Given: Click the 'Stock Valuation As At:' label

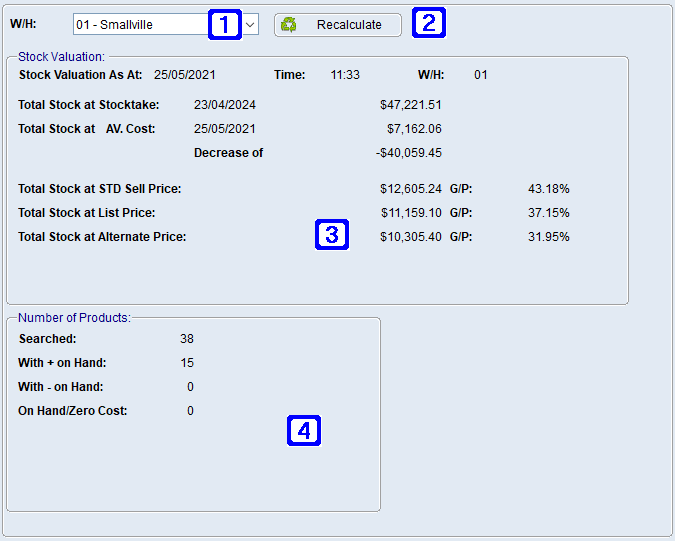Looking at the screenshot, I should click(x=81, y=75).
